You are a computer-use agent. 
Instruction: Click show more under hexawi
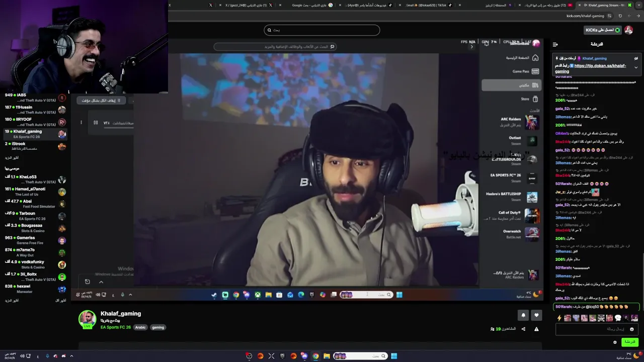click(12, 300)
